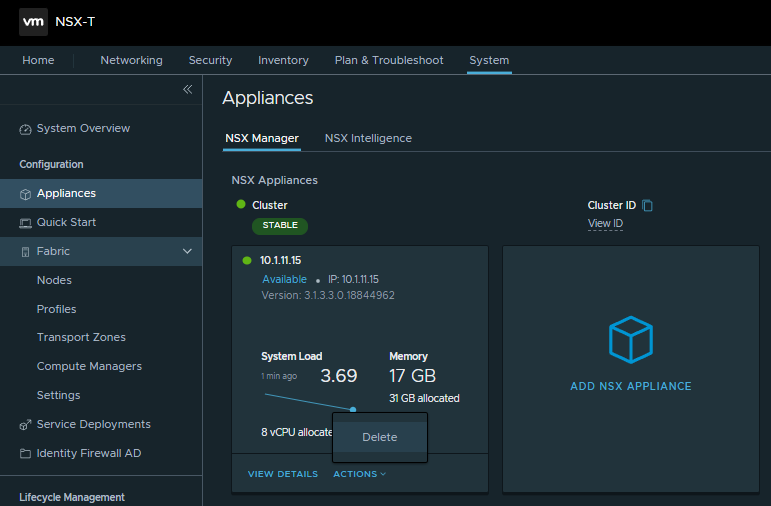Image resolution: width=771 pixels, height=506 pixels.
Task: Click the green status dot beside 10.1.11.15
Action: (247, 260)
